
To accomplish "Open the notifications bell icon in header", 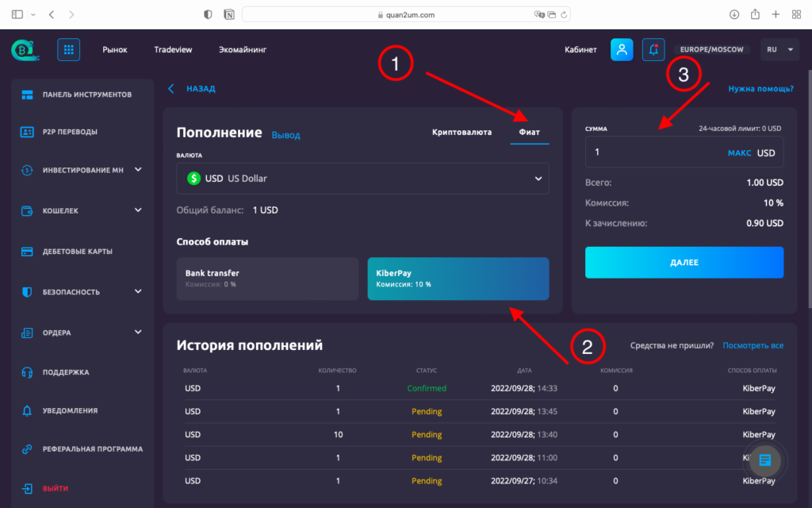I will [653, 50].
